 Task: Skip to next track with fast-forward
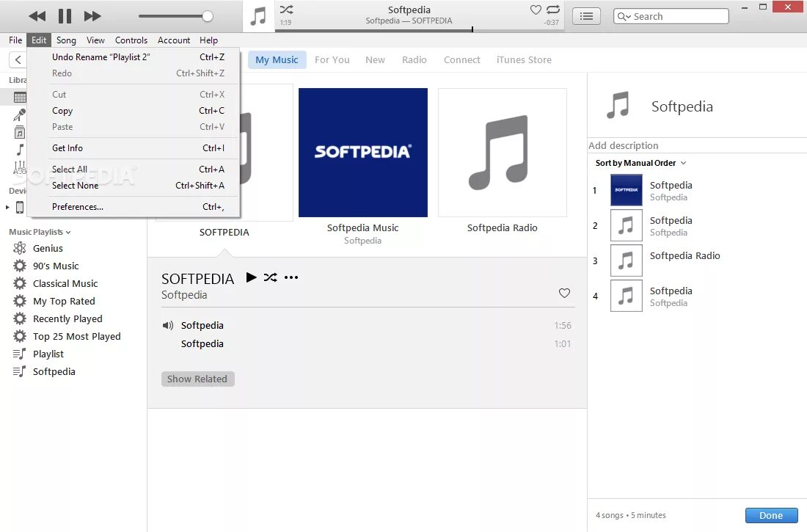(x=92, y=16)
